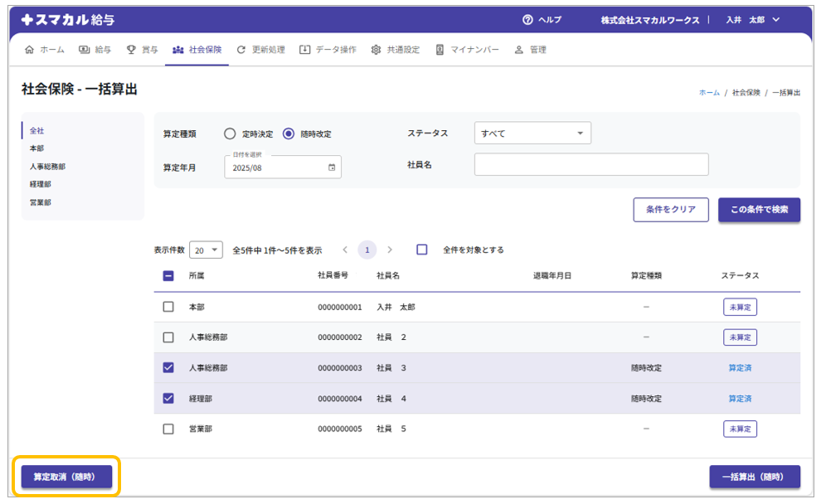The width and height of the screenshot is (821, 504).
Task: Click the Home house icon
Action: 30,50
